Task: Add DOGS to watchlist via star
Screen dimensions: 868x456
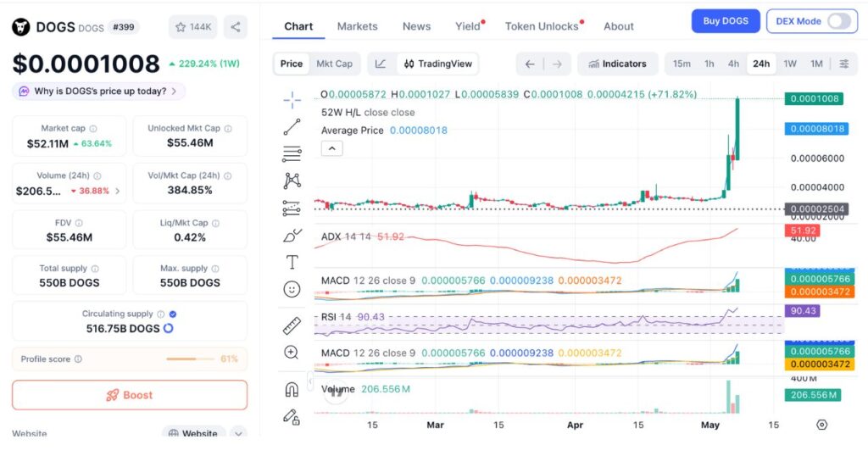Action: pos(193,27)
